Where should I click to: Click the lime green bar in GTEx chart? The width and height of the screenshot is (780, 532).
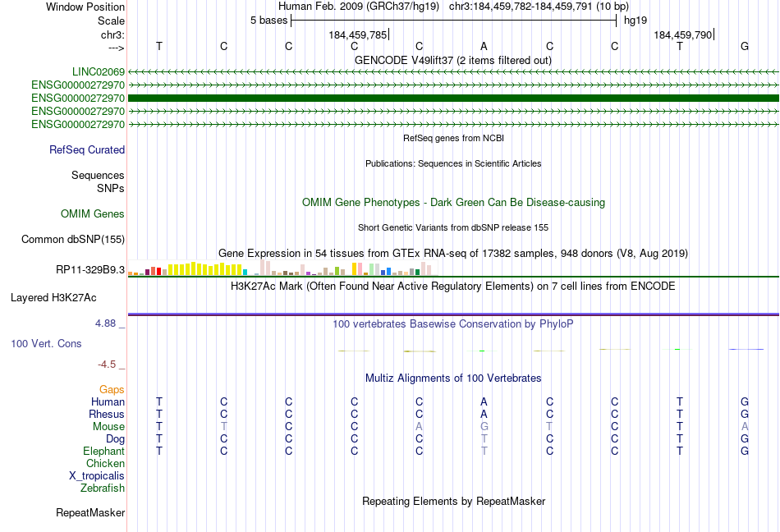point(337,271)
